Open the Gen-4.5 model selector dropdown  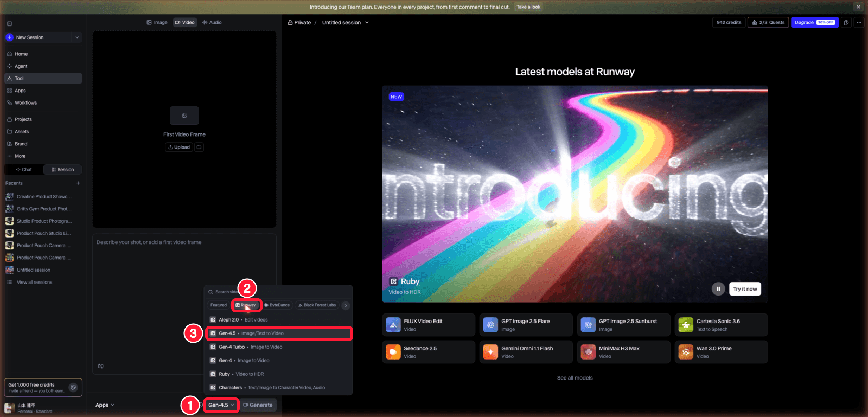point(221,405)
